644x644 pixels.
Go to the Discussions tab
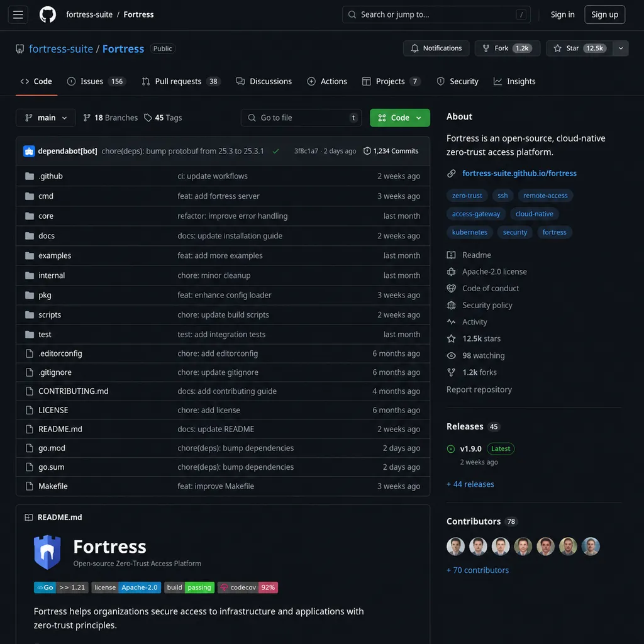click(x=264, y=82)
